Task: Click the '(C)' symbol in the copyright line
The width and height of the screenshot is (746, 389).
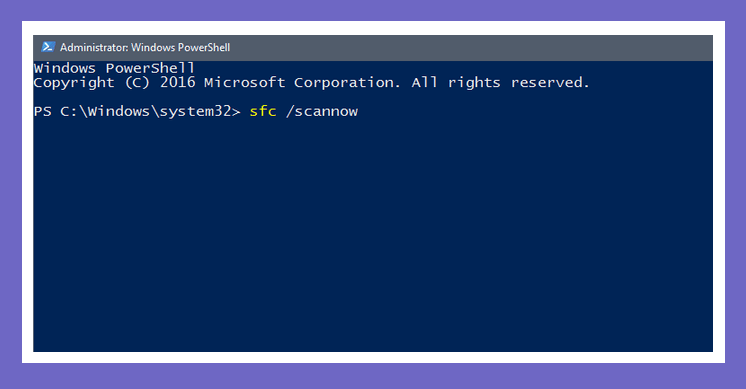Action: [x=137, y=83]
